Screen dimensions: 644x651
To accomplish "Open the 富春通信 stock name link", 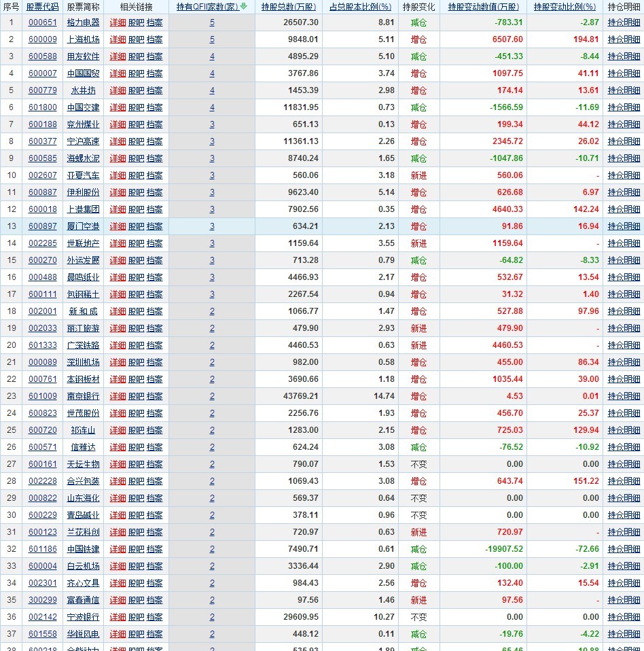I will click(x=83, y=600).
